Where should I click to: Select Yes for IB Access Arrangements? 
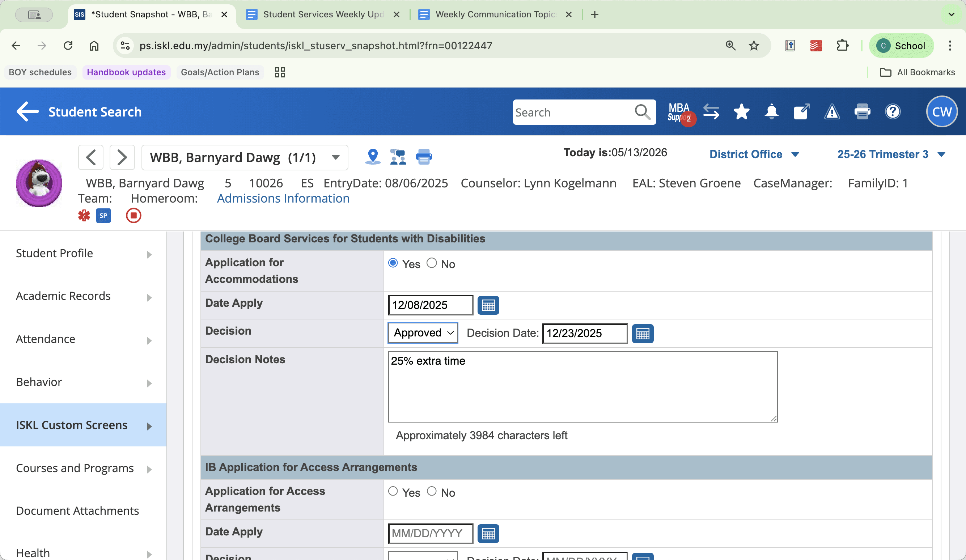click(393, 491)
